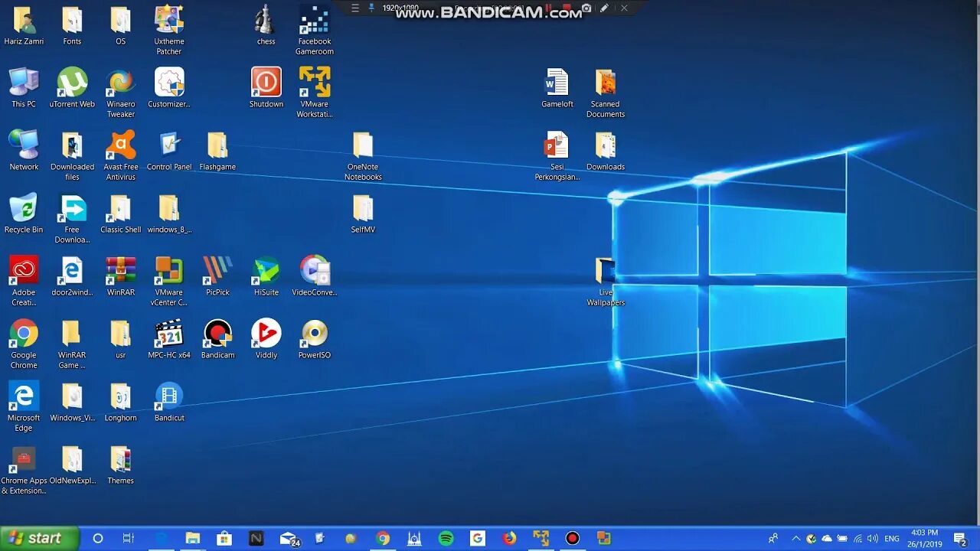Open the Control Panel shortcut
The width and height of the screenshot is (980, 551).
click(x=169, y=152)
